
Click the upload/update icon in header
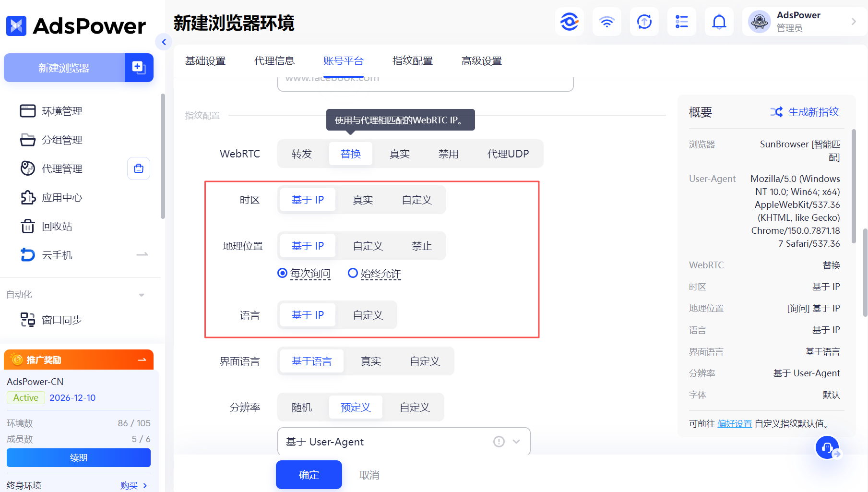click(644, 22)
